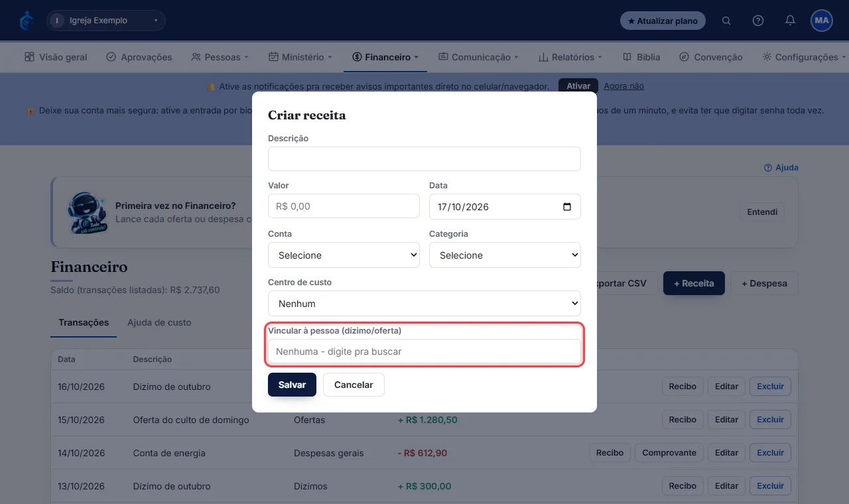
Task: Cancel the Criar receita dialog
Action: (354, 385)
